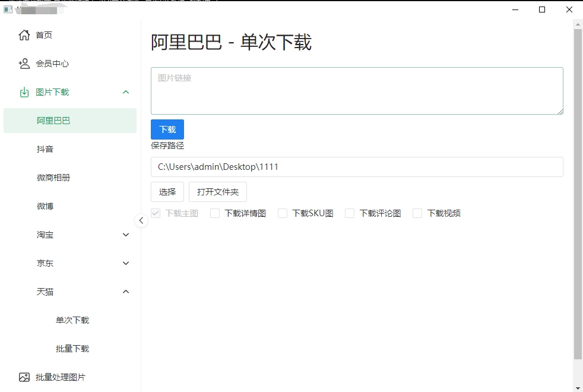Minimize the application window
Image resolution: width=583 pixels, height=392 pixels.
(515, 10)
